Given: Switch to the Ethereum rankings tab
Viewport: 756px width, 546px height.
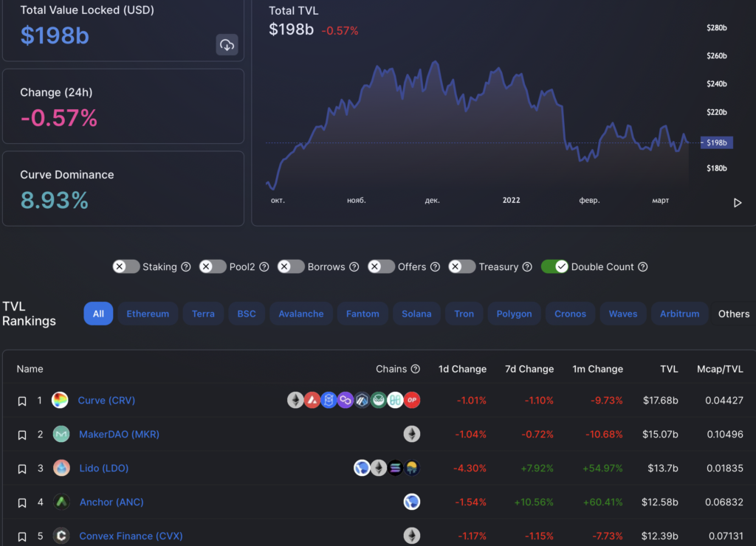Looking at the screenshot, I should tap(148, 313).
